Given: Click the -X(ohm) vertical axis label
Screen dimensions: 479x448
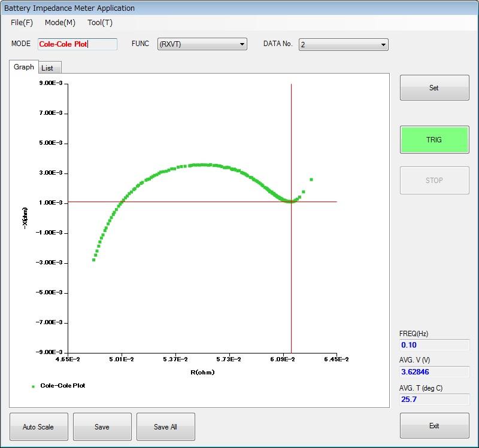Looking at the screenshot, I should pyautogui.click(x=25, y=218).
